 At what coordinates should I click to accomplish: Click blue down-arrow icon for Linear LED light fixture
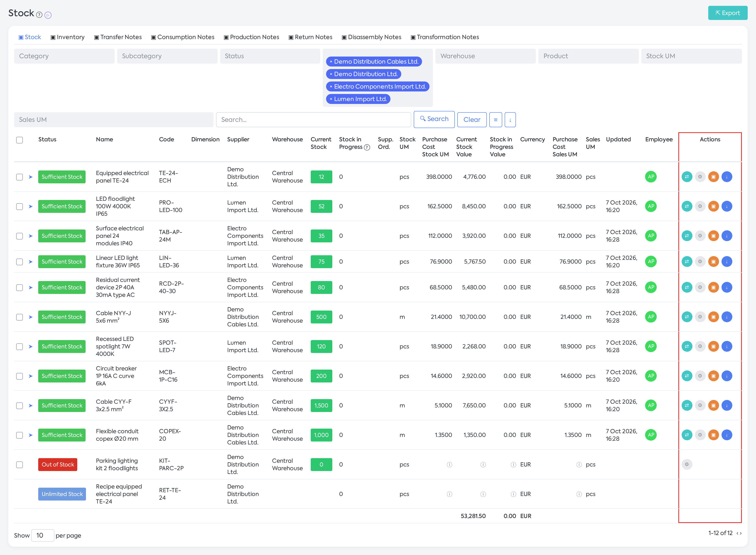727,262
